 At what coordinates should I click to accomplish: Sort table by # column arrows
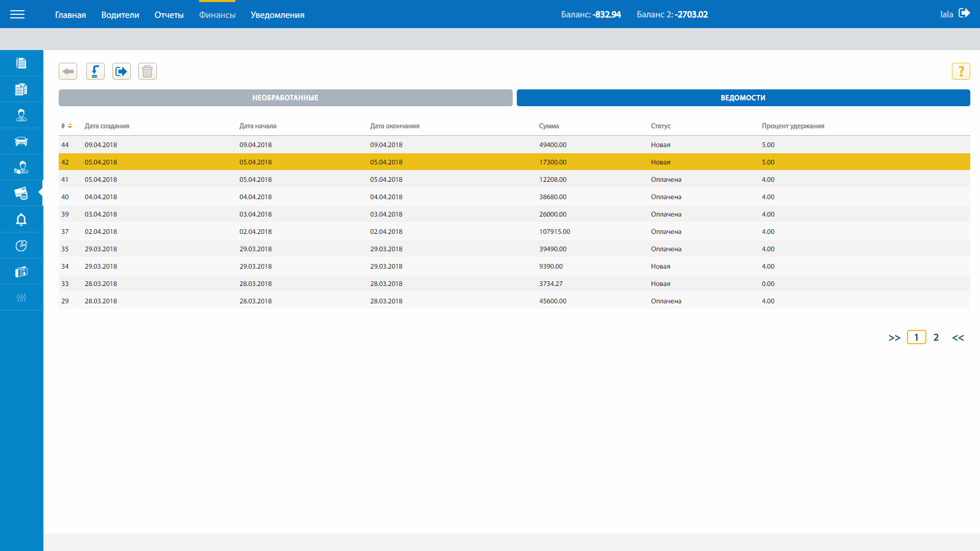pos(69,126)
